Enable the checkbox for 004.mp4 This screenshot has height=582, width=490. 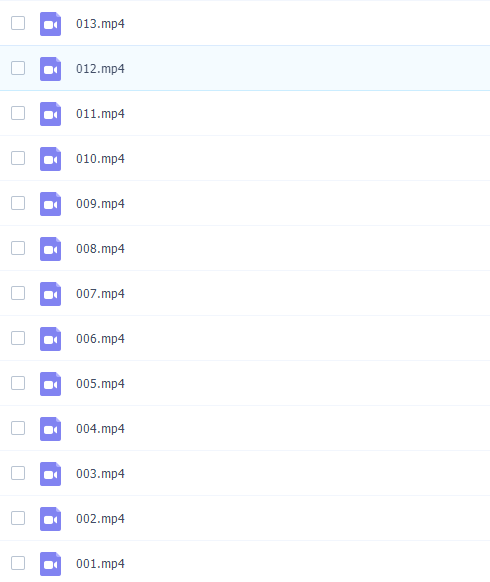pos(18,428)
